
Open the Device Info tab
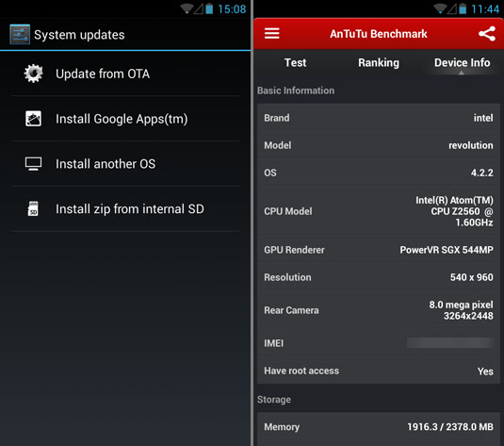462,62
